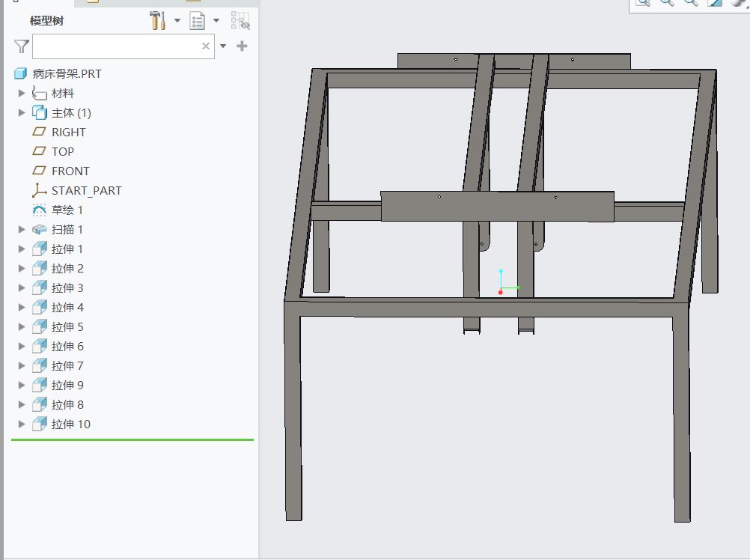Select the 拉伸 9 extrude icon
The height and width of the screenshot is (560, 750).
40,385
